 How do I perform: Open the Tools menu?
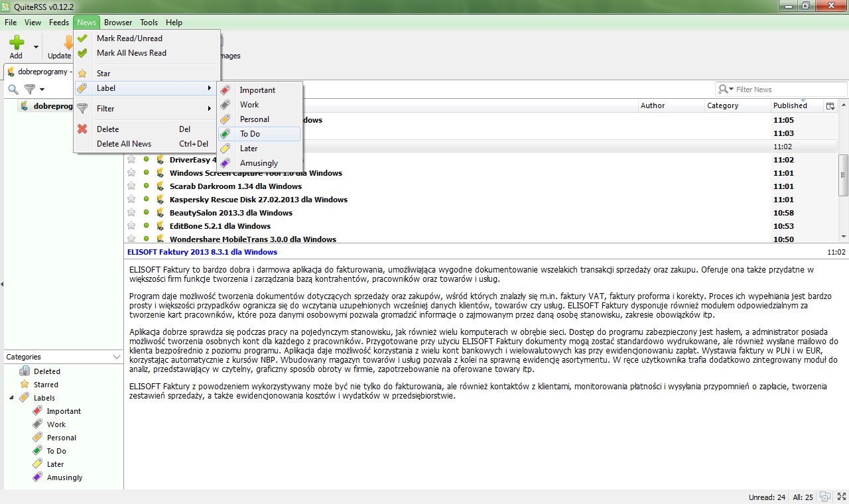[x=149, y=22]
